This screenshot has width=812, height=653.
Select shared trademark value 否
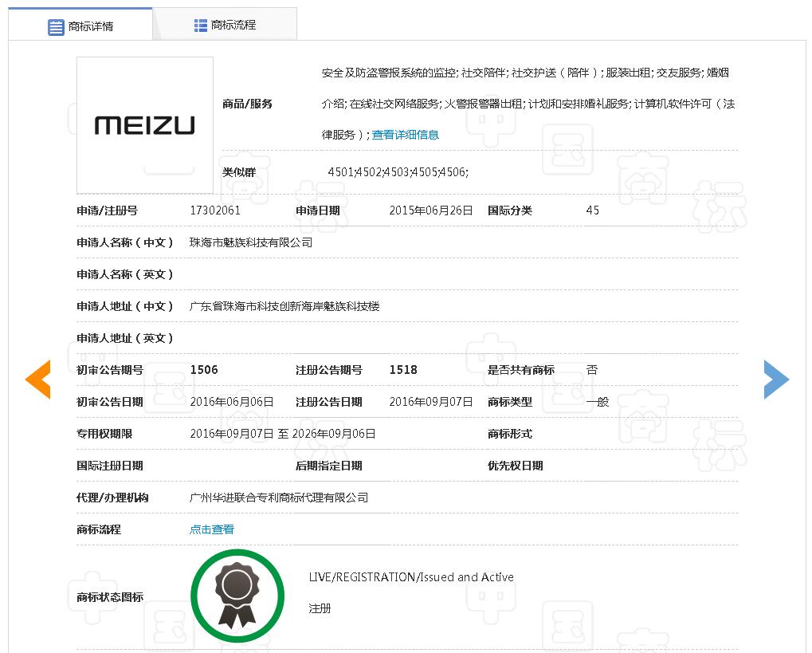coord(592,370)
